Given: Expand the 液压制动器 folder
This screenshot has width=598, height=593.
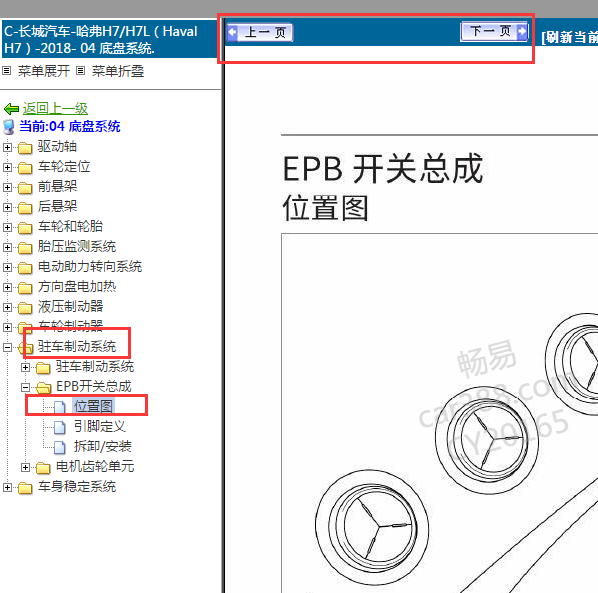Looking at the screenshot, I should [7, 307].
